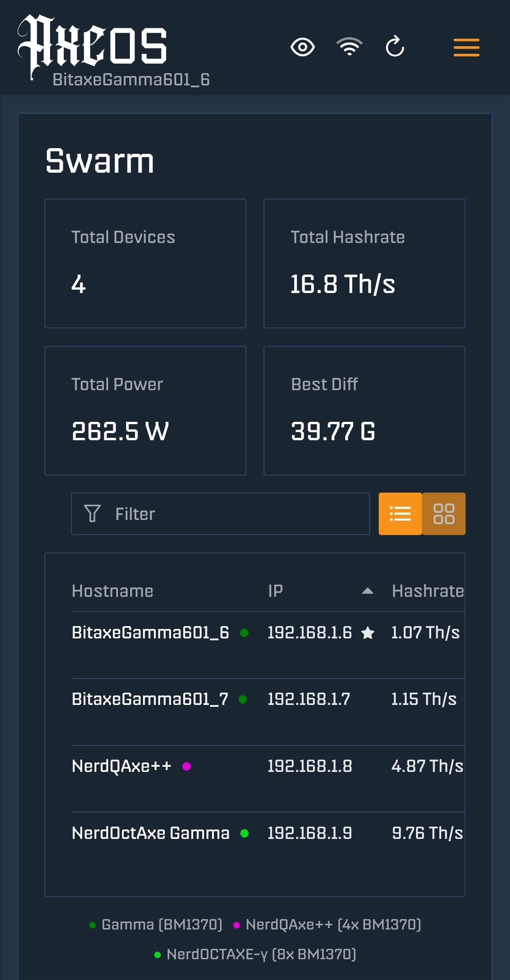Click into the Filter input field

236,514
